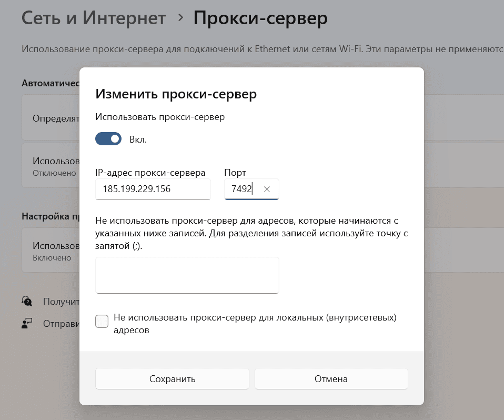The image size is (504, 420).
Task: Click the Отключено status text behind dialog
Action: tap(54, 173)
